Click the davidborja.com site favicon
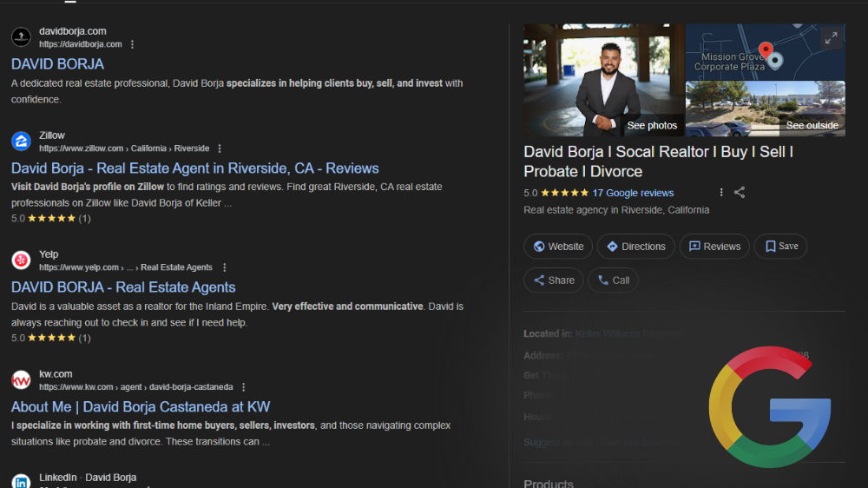Image resolution: width=868 pixels, height=488 pixels. (x=22, y=37)
